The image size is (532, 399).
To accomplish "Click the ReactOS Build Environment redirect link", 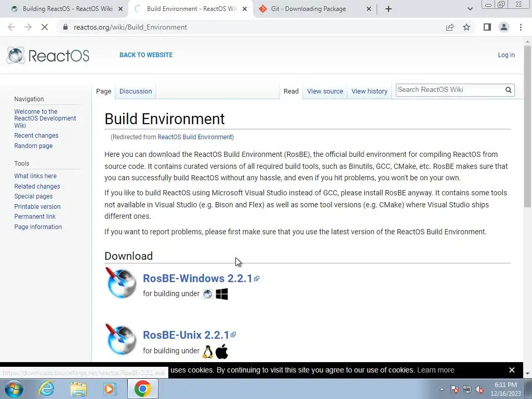I will 195,137.
